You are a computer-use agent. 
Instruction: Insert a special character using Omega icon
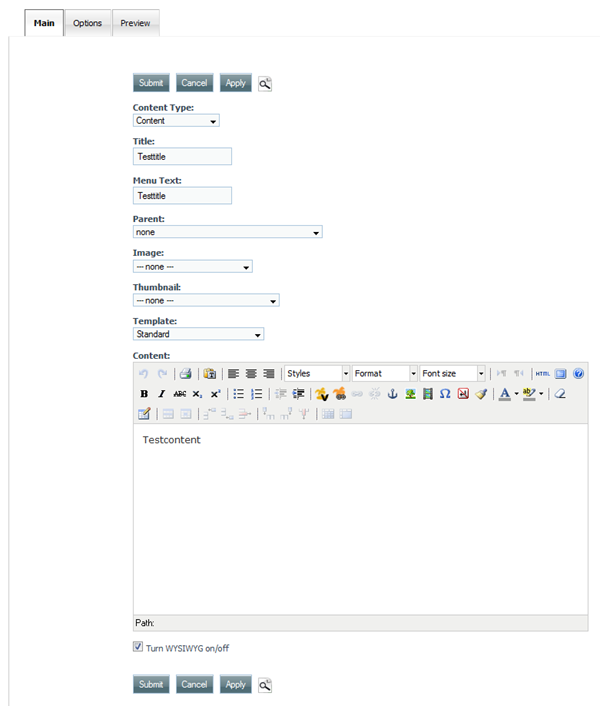click(445, 394)
